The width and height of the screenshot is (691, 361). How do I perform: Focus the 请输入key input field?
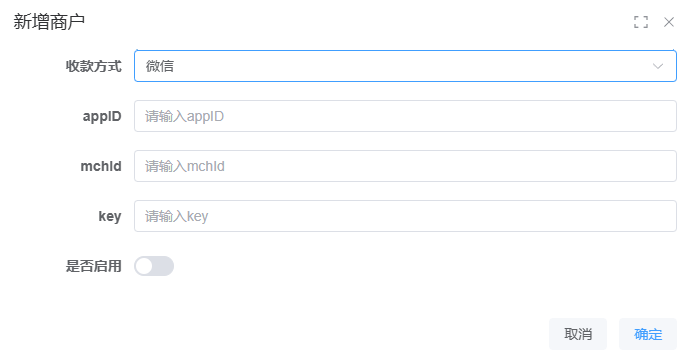405,216
